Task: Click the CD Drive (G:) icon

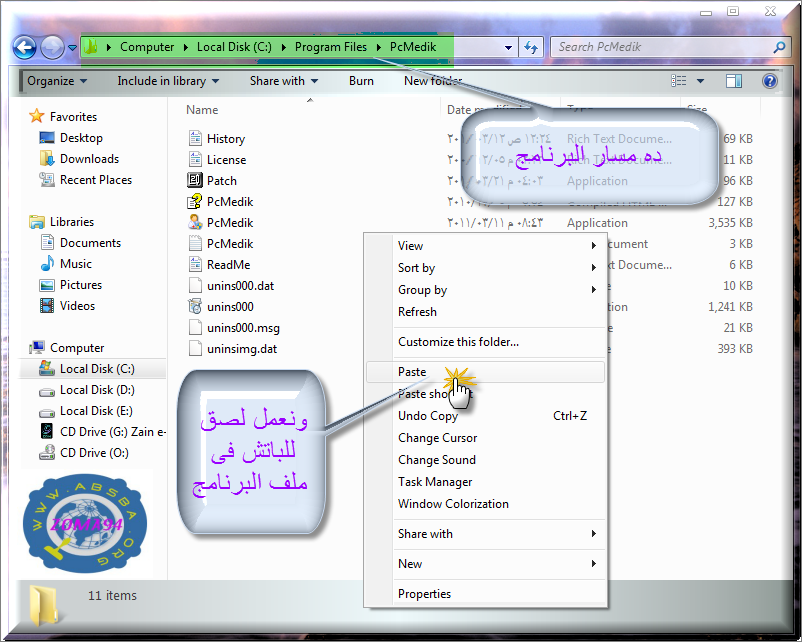Action: click(x=47, y=431)
